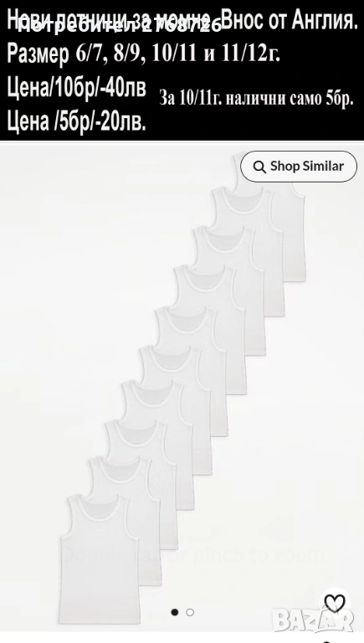This screenshot has width=364, height=643.
Task: Click the 'Similar' word in the search pill
Action: (324, 166)
